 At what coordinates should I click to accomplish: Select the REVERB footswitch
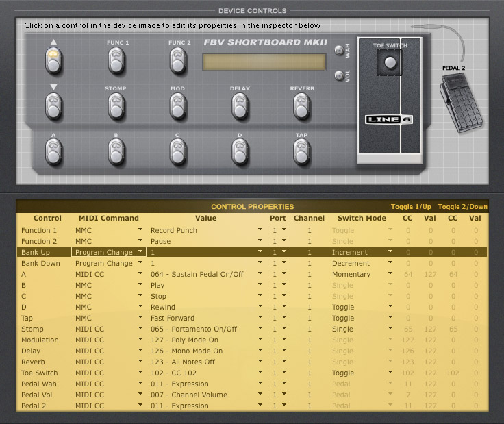(301, 106)
